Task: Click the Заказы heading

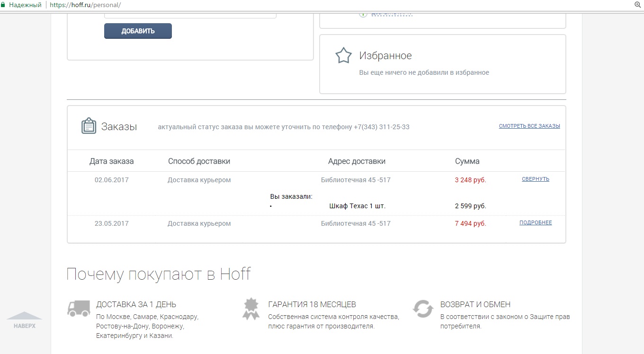Action: 119,127
